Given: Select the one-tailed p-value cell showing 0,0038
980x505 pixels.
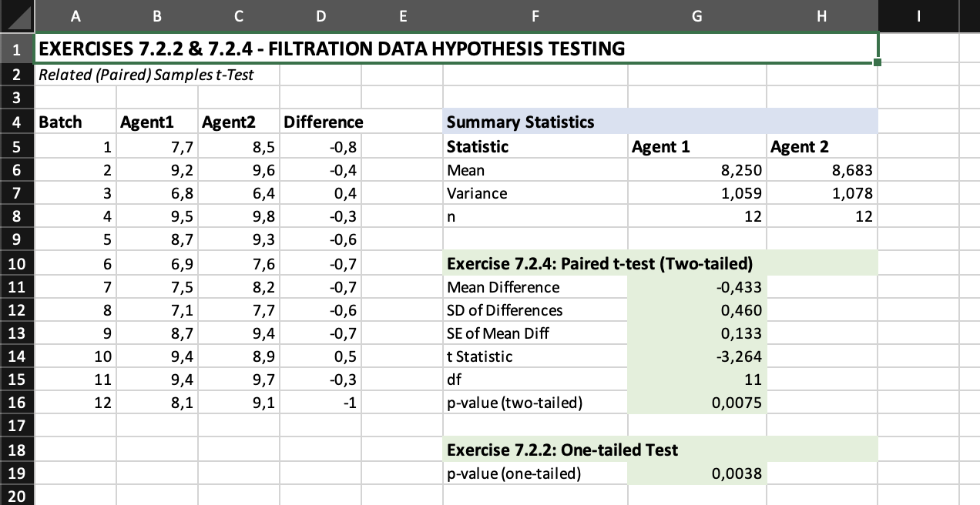Looking at the screenshot, I should click(x=696, y=473).
